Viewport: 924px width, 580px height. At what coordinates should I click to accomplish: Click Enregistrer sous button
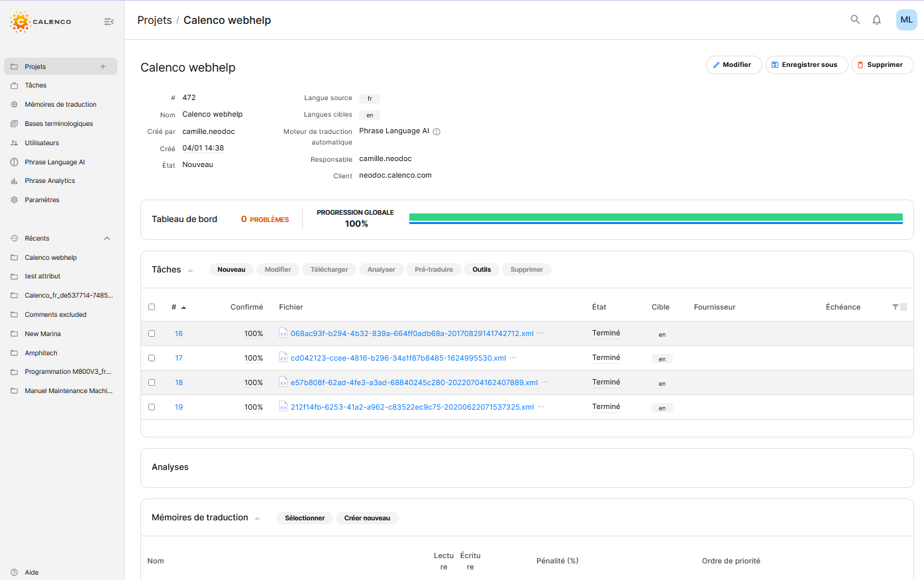point(807,65)
